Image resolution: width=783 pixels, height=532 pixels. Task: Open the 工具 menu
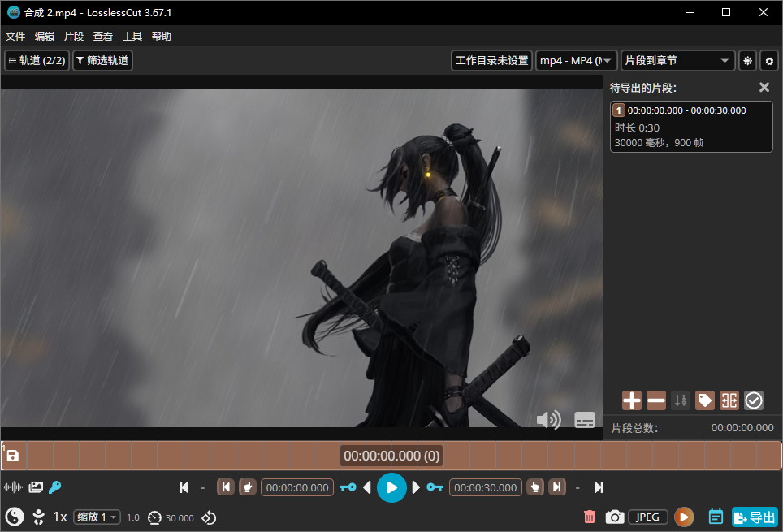pos(132,36)
